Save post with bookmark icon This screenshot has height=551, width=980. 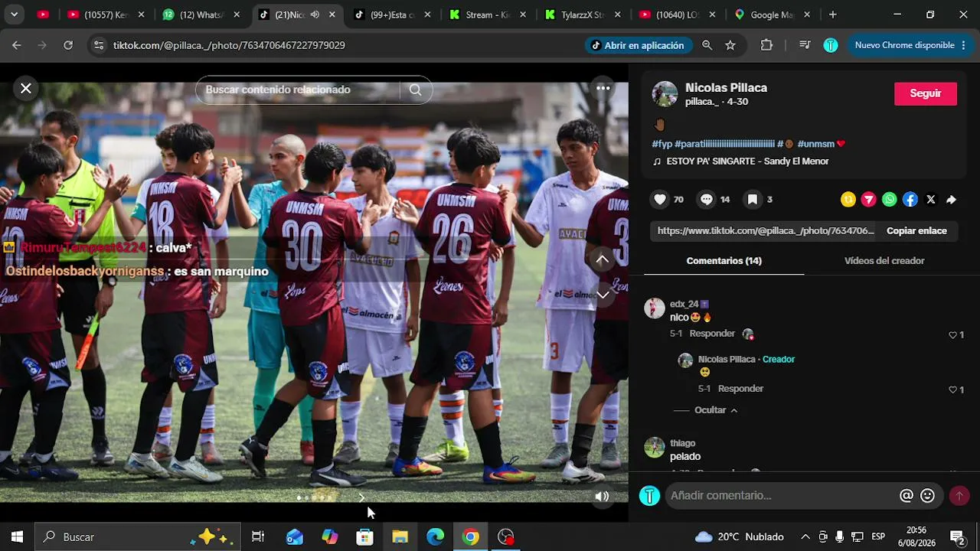[x=753, y=200]
